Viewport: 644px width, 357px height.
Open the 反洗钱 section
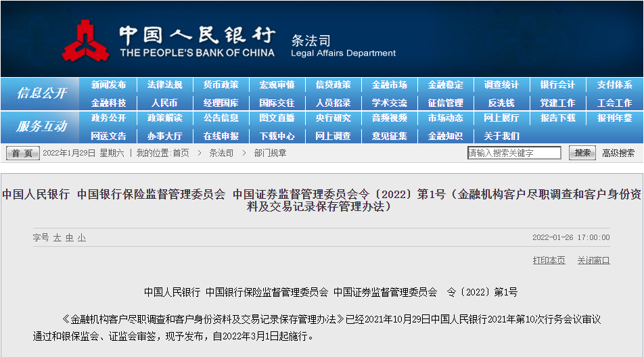coord(501,103)
